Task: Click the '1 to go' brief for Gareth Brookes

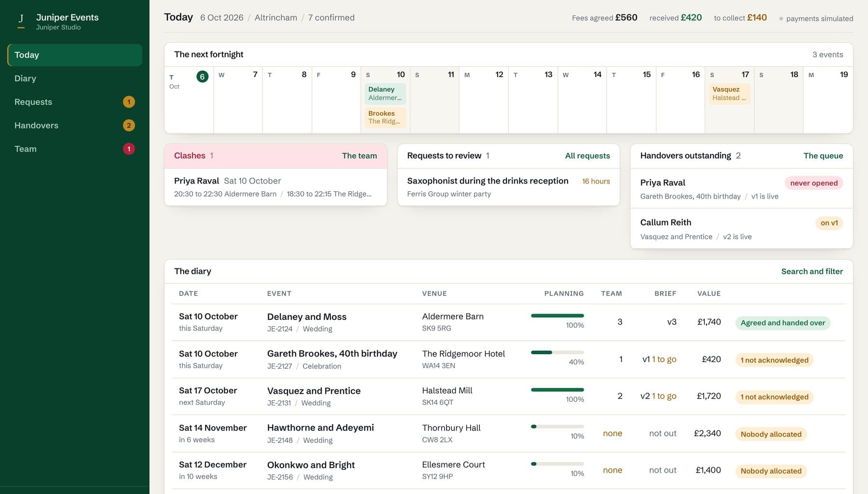Action: click(x=664, y=360)
